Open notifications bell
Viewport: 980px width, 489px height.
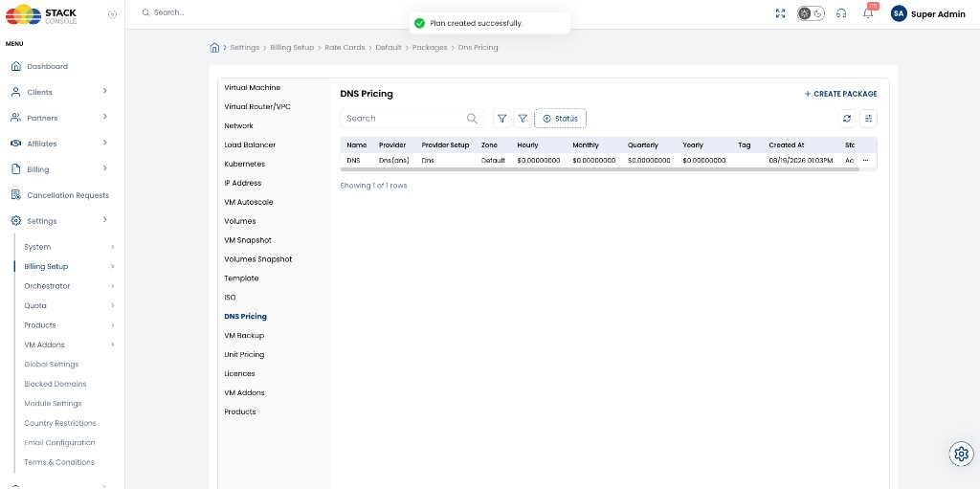point(868,13)
